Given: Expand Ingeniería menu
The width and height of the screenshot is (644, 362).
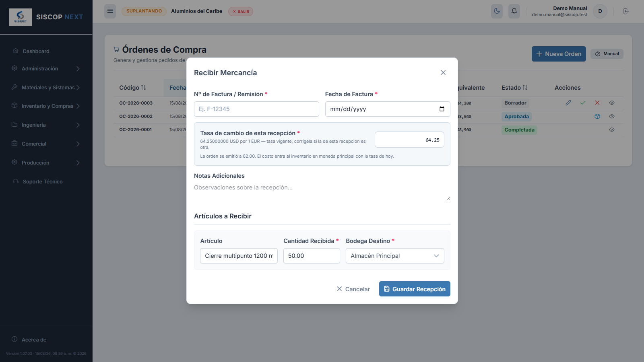Looking at the screenshot, I should pos(46,125).
